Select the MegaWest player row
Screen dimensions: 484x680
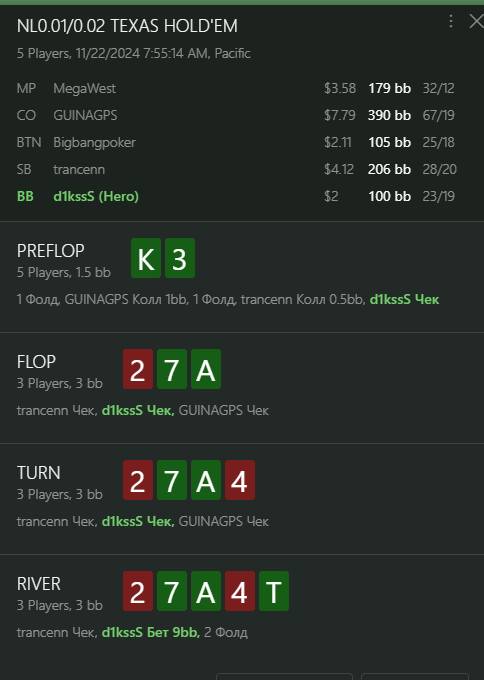[235, 88]
